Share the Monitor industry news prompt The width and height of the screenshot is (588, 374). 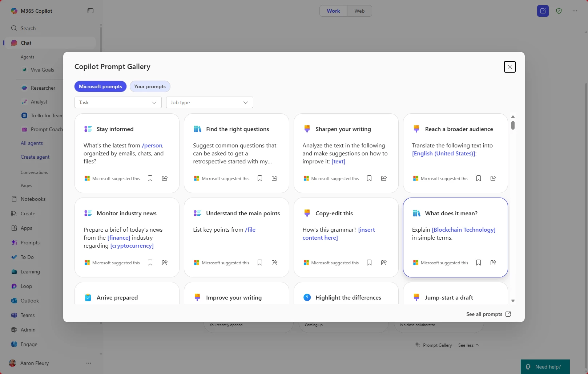165,263
